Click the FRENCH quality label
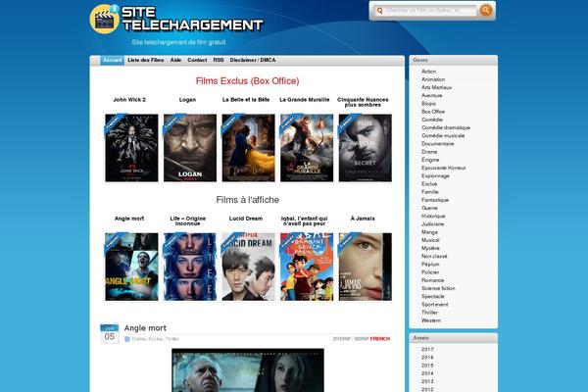 point(380,339)
